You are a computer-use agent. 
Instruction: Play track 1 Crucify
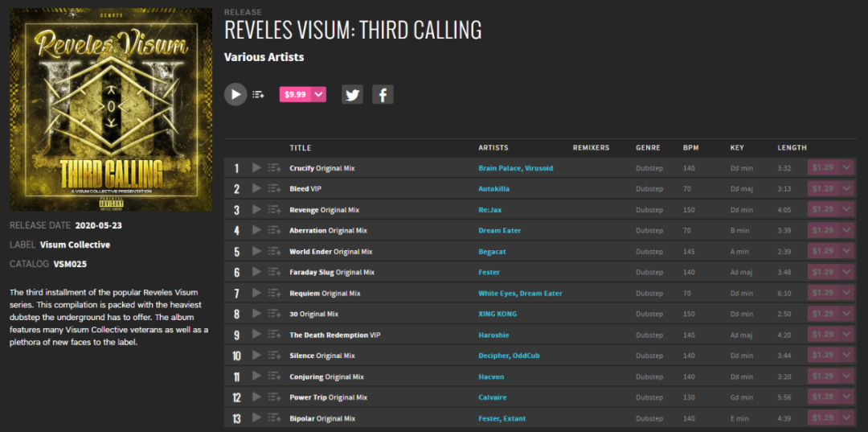256,168
